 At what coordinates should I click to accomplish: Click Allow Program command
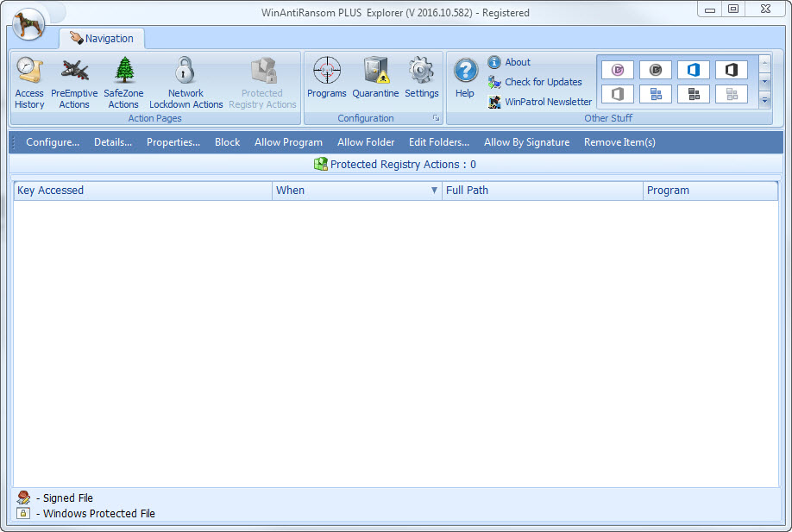(x=288, y=142)
